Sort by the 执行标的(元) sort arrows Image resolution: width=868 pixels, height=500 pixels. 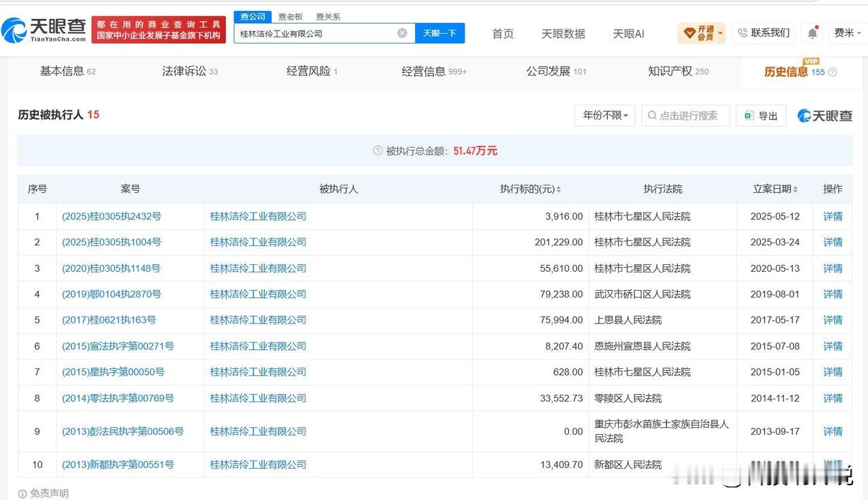[558, 190]
